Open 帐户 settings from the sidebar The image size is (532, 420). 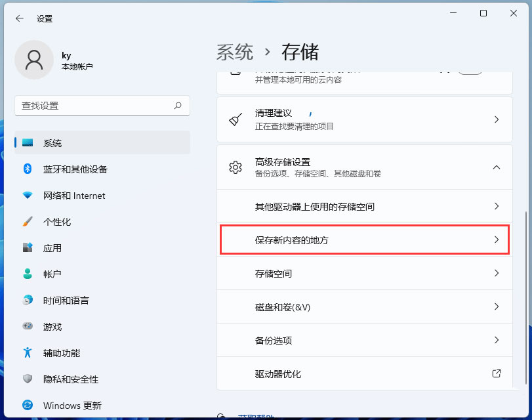tap(66, 274)
